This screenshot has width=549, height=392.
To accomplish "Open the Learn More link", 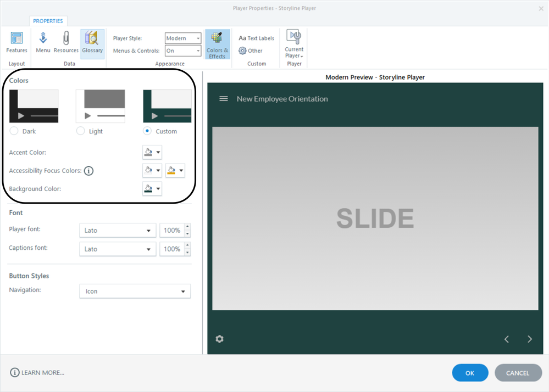I will tap(37, 373).
